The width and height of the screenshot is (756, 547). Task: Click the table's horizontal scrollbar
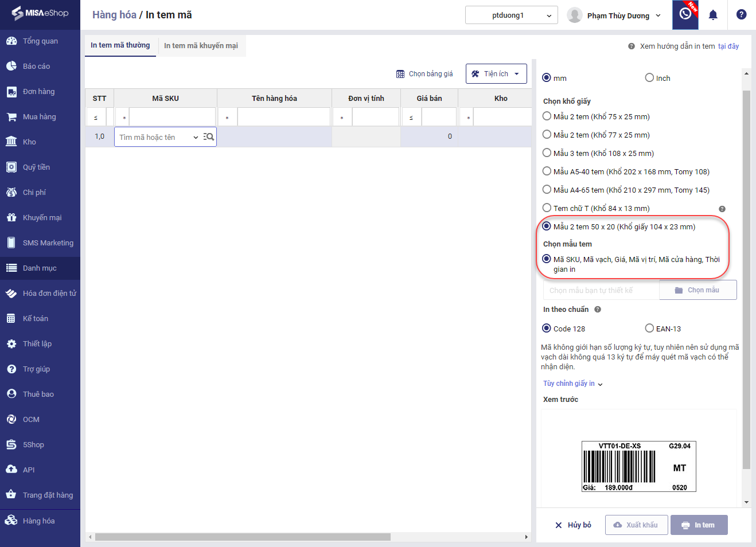[x=243, y=537]
